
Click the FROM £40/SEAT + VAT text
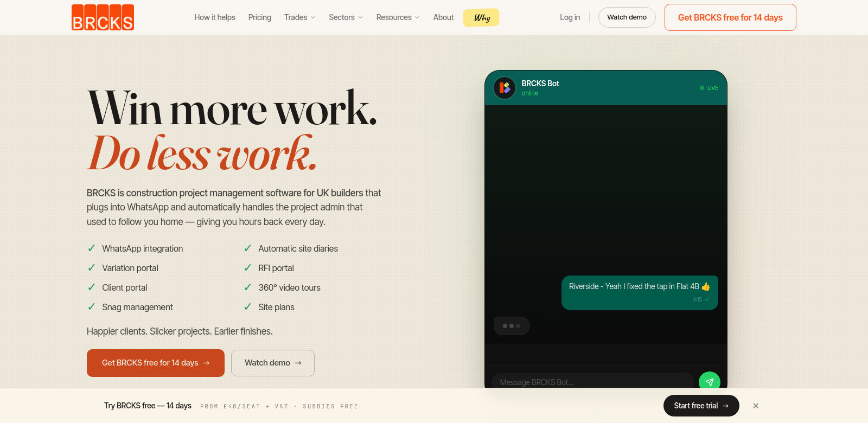[x=244, y=406]
